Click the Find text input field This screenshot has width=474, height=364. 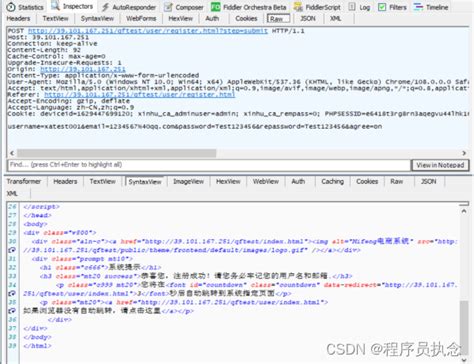pyautogui.click(x=209, y=165)
